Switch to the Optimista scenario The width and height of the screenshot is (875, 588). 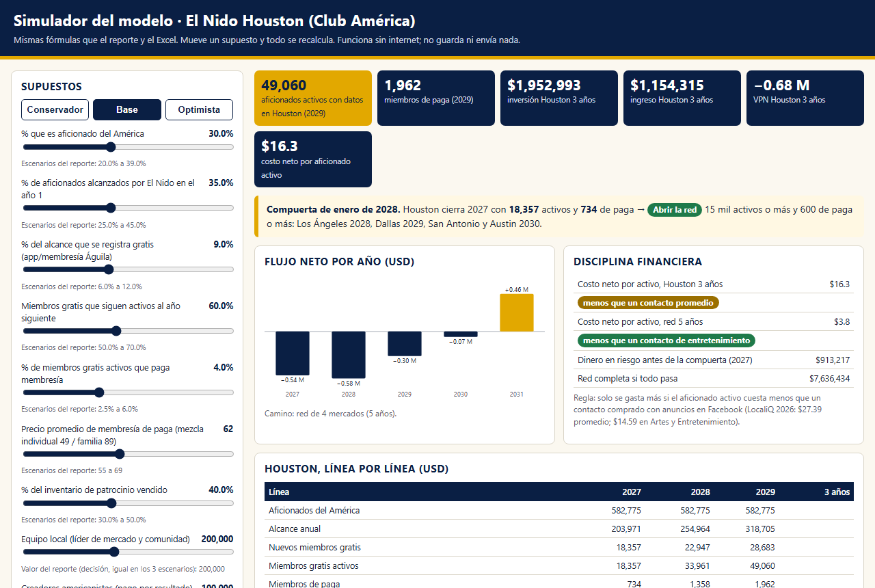199,109
